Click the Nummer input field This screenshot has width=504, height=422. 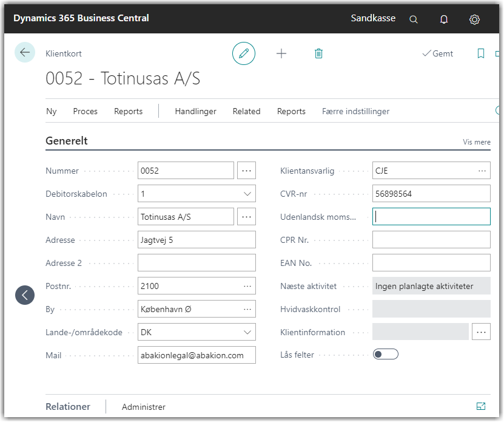tap(186, 171)
